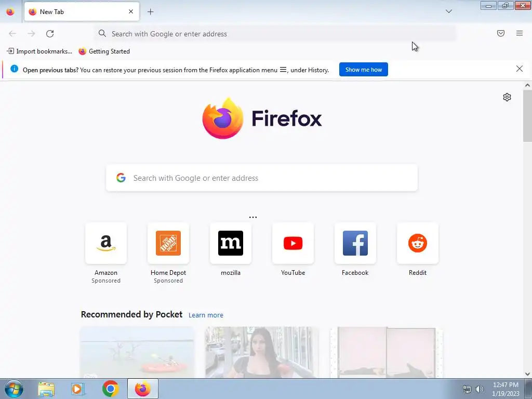Click the scrollbar up arrow
The image size is (532, 399).
click(x=527, y=85)
